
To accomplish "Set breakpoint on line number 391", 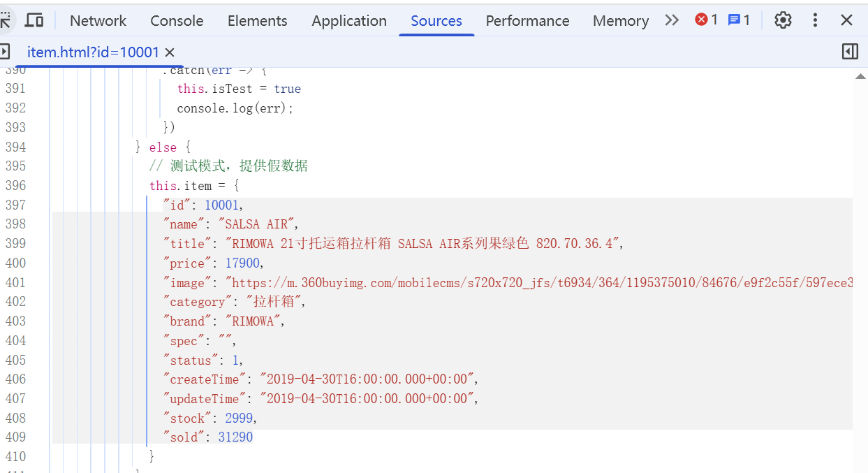I will click(15, 89).
